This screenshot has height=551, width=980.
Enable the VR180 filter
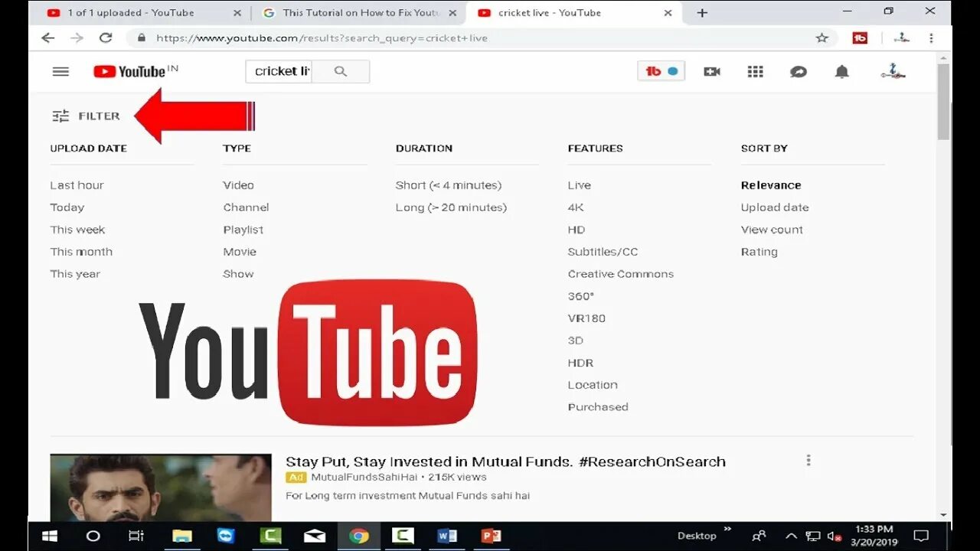[586, 318]
